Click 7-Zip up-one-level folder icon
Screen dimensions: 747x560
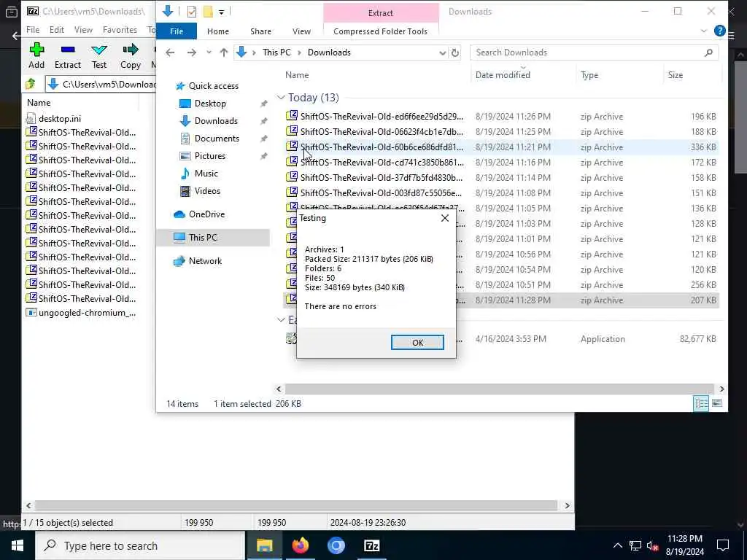[x=31, y=85]
